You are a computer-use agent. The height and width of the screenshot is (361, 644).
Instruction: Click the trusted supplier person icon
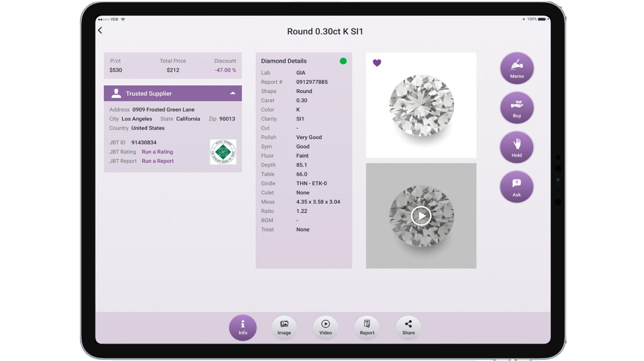(x=116, y=94)
